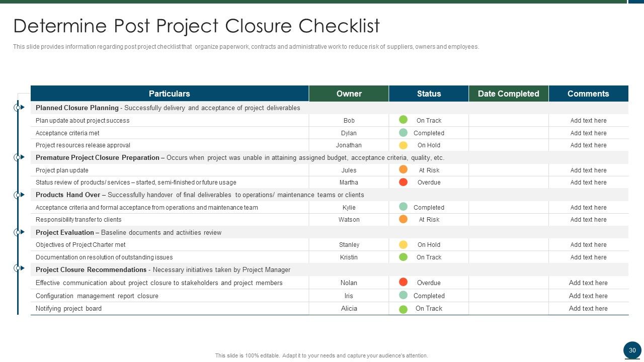This screenshot has height=362, width=644.
Task: Select the Products Hand Over section row
Action: (330, 195)
